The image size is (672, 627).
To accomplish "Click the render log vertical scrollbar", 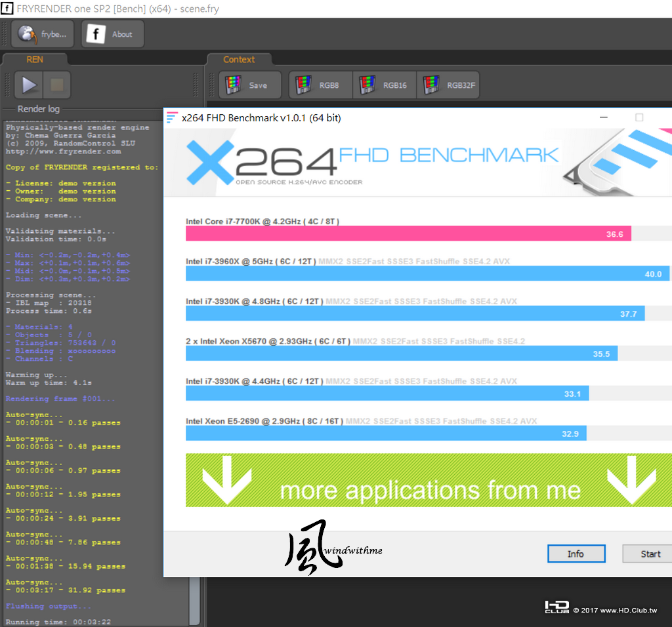I will [x=194, y=601].
